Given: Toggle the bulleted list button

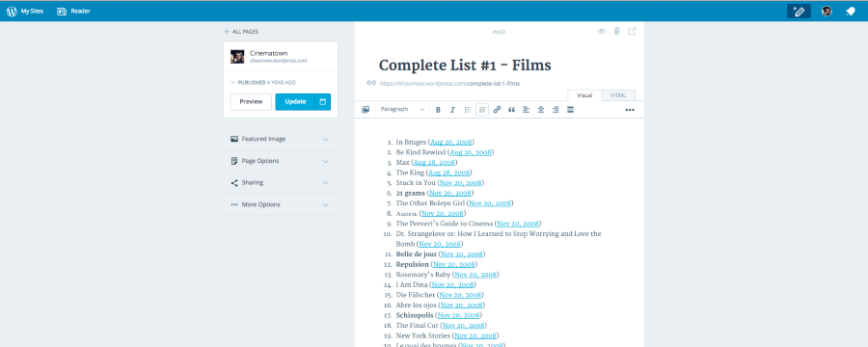Looking at the screenshot, I should click(467, 110).
